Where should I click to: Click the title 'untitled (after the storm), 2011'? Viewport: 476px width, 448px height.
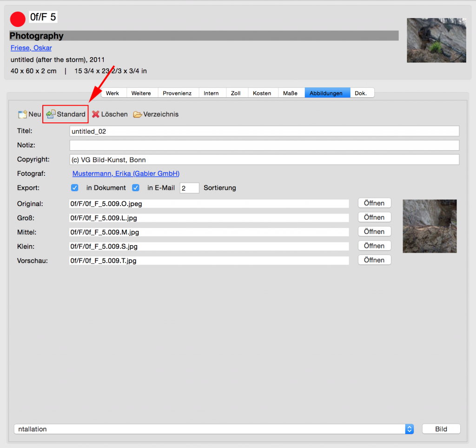pyautogui.click(x=58, y=60)
